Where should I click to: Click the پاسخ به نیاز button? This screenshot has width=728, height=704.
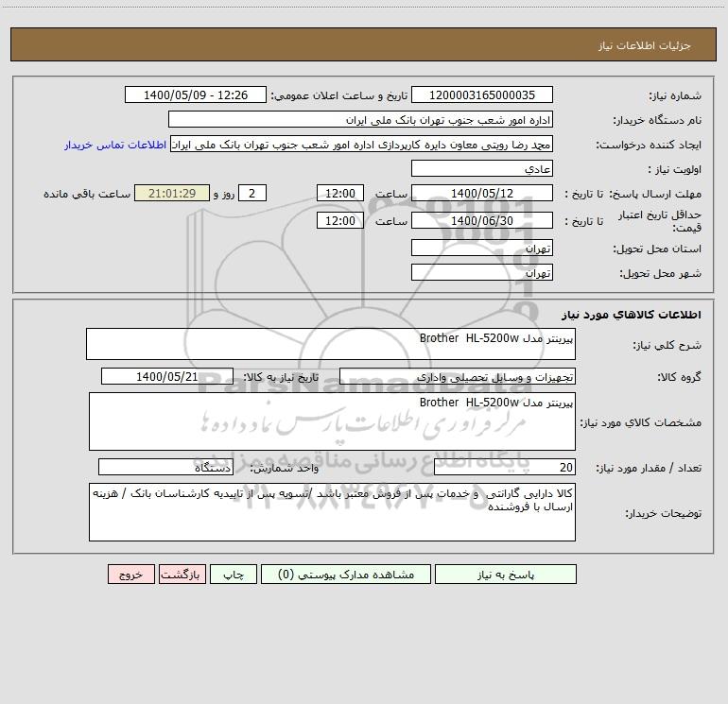pos(506,574)
